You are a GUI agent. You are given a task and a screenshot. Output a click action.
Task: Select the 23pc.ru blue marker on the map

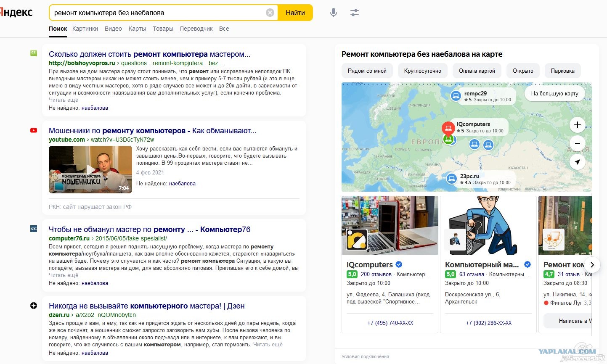[451, 179]
